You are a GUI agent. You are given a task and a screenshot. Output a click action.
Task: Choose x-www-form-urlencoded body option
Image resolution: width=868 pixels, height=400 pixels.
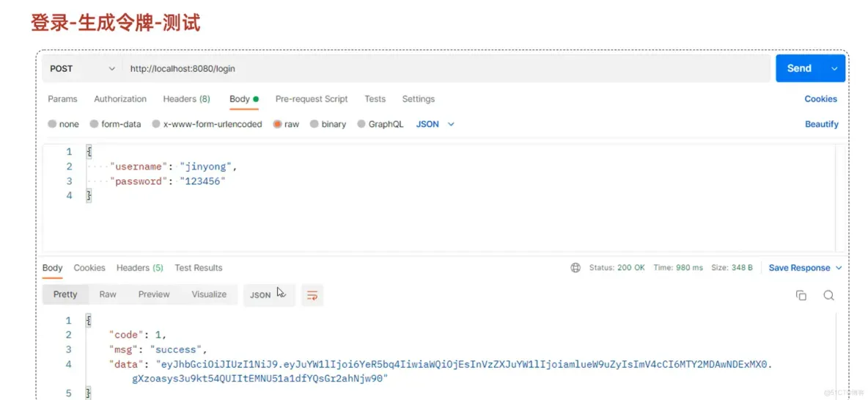click(156, 124)
